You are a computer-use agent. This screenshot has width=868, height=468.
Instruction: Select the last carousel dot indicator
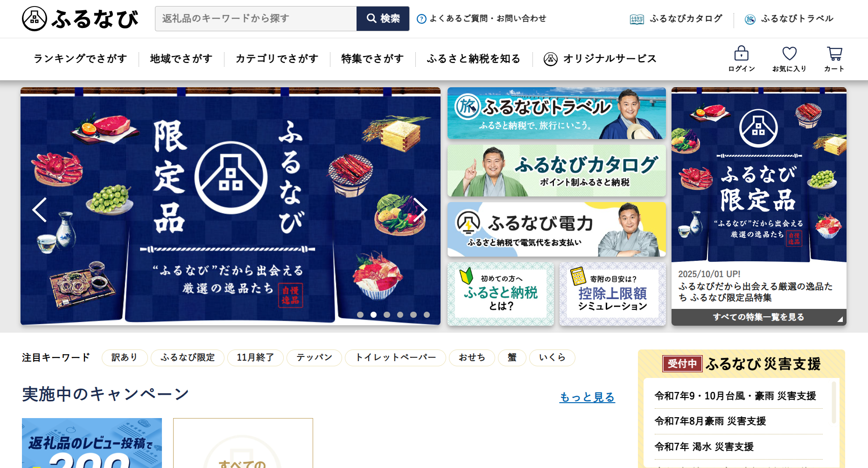(x=427, y=315)
